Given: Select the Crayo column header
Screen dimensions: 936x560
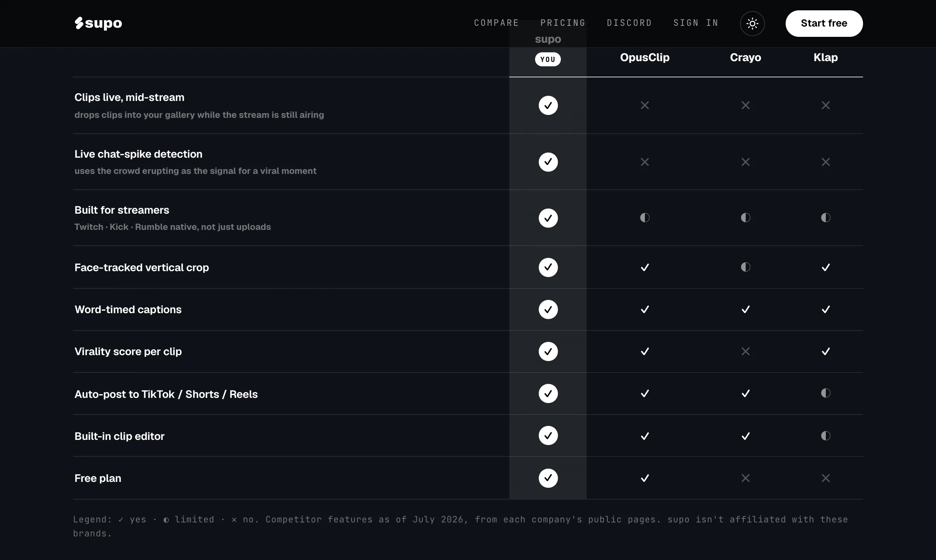Looking at the screenshot, I should [x=745, y=57].
